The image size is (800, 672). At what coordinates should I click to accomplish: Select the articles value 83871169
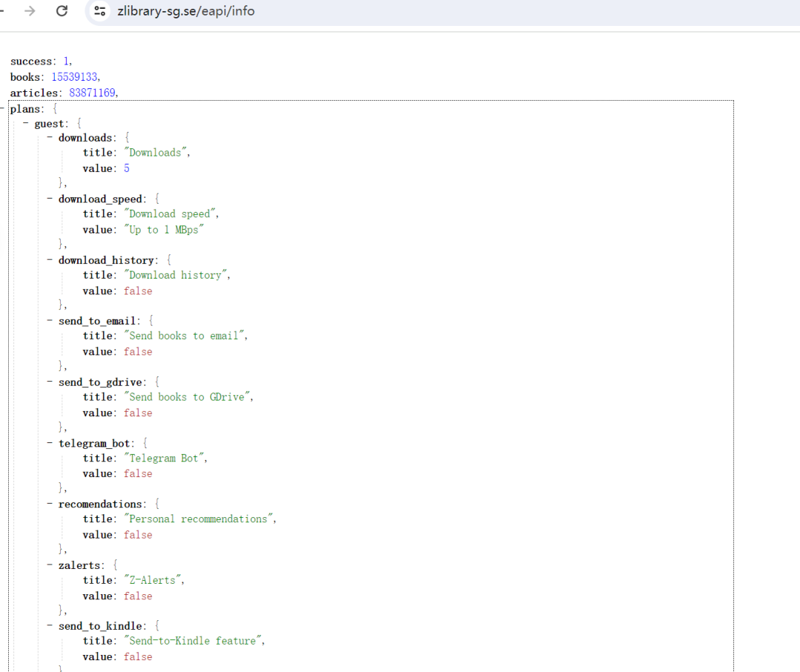(93, 93)
